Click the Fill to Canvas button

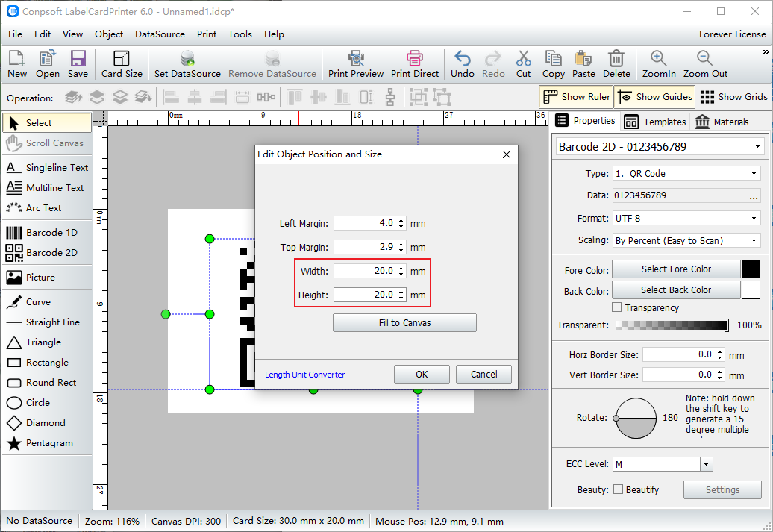pyautogui.click(x=404, y=323)
